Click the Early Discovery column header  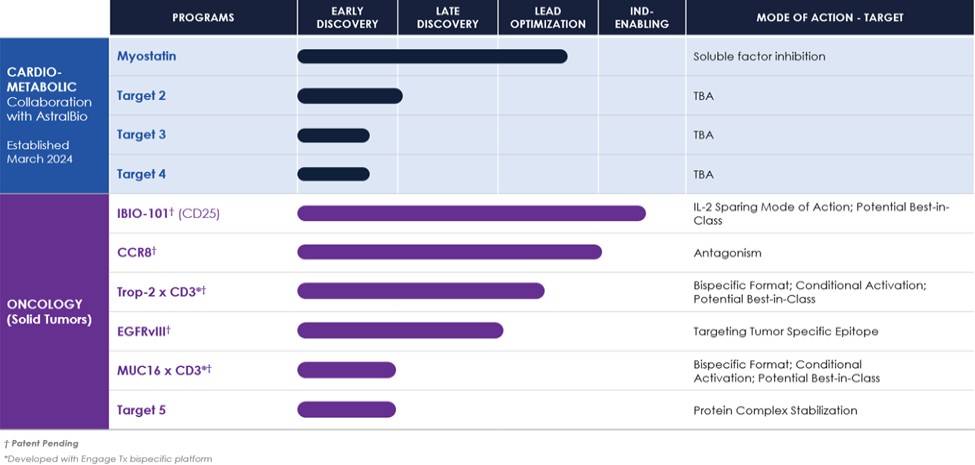[x=347, y=17]
